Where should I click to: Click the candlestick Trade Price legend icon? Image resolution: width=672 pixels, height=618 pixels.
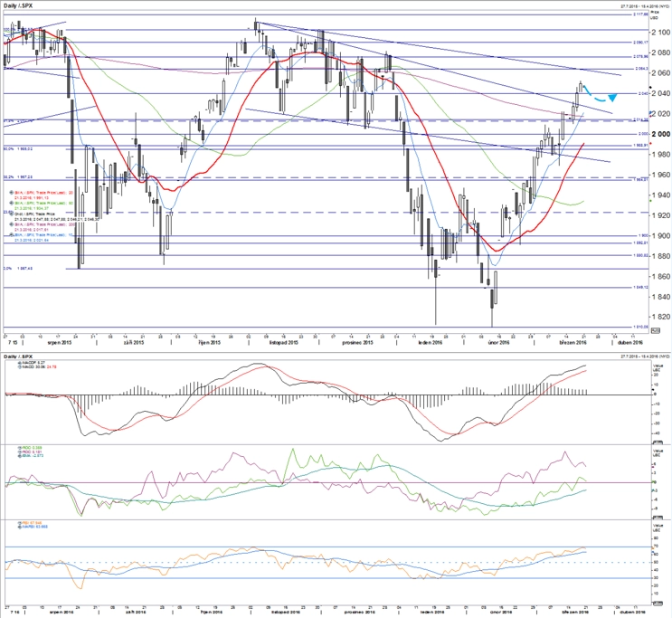pyautogui.click(x=12, y=214)
